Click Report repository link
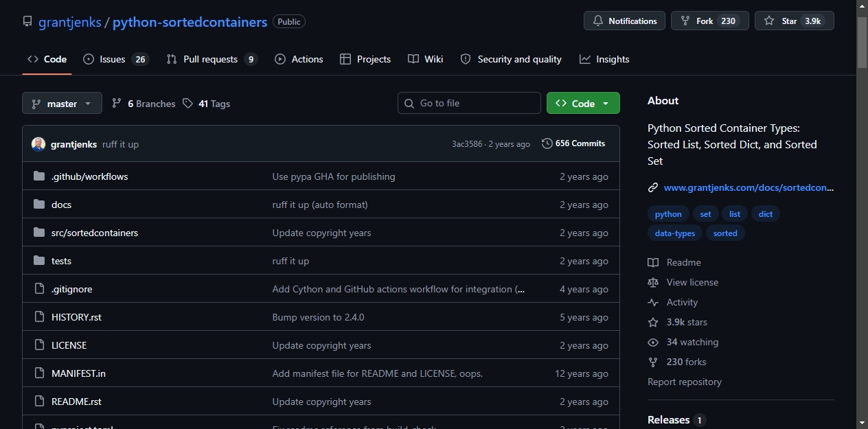The image size is (868, 429). pyautogui.click(x=685, y=382)
